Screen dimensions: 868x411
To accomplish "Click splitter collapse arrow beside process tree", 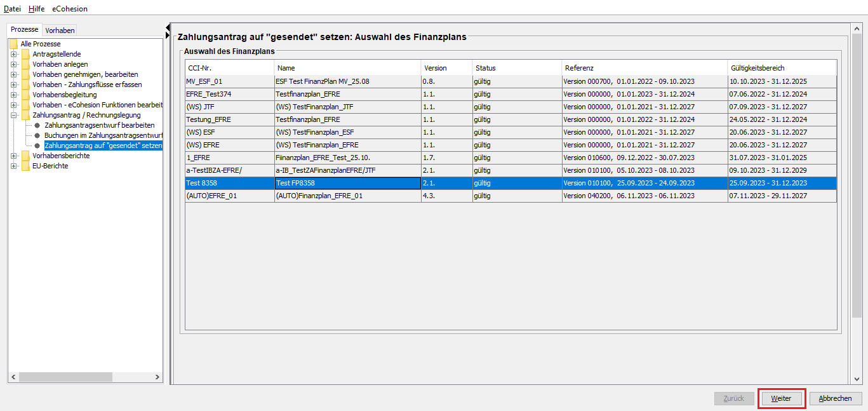I will [x=168, y=27].
